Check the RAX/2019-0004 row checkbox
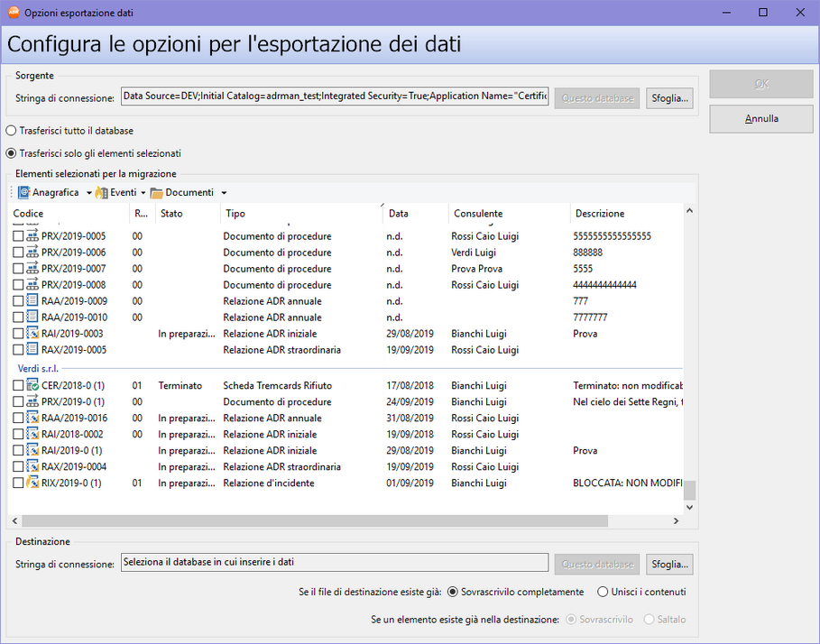Image resolution: width=820 pixels, height=644 pixels. coord(18,467)
